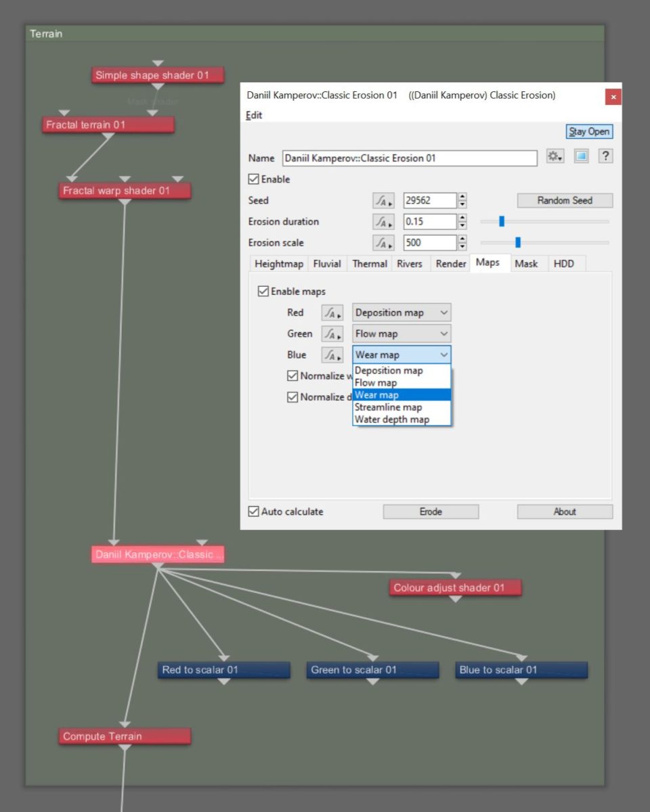Toggle the Enable checkbox

[x=254, y=179]
